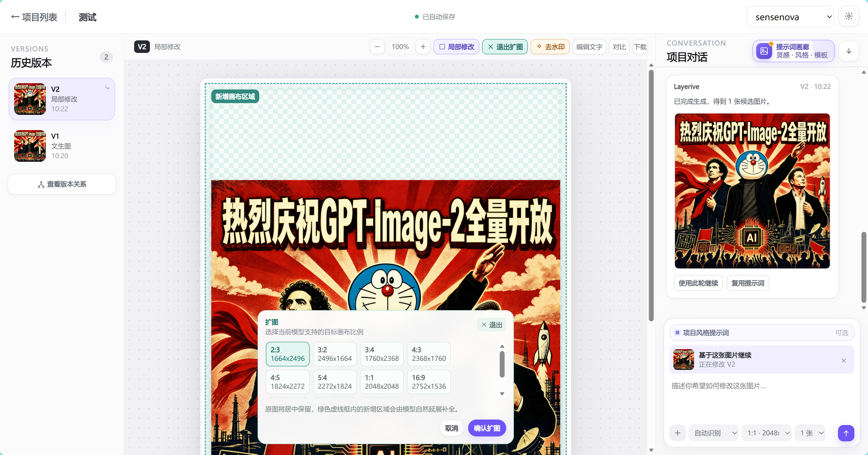Click the version count badge 2
Viewport: 868px width, 455px height.
(106, 57)
